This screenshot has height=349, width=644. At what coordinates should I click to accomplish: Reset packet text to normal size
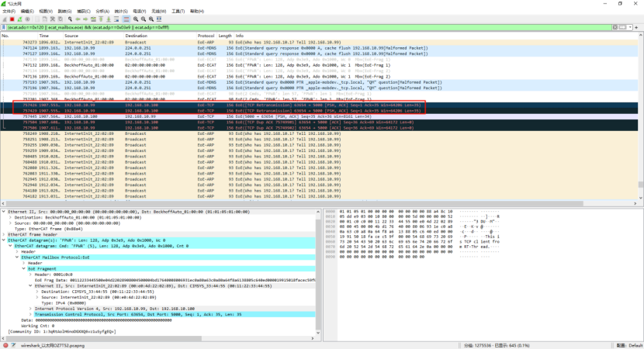[151, 19]
